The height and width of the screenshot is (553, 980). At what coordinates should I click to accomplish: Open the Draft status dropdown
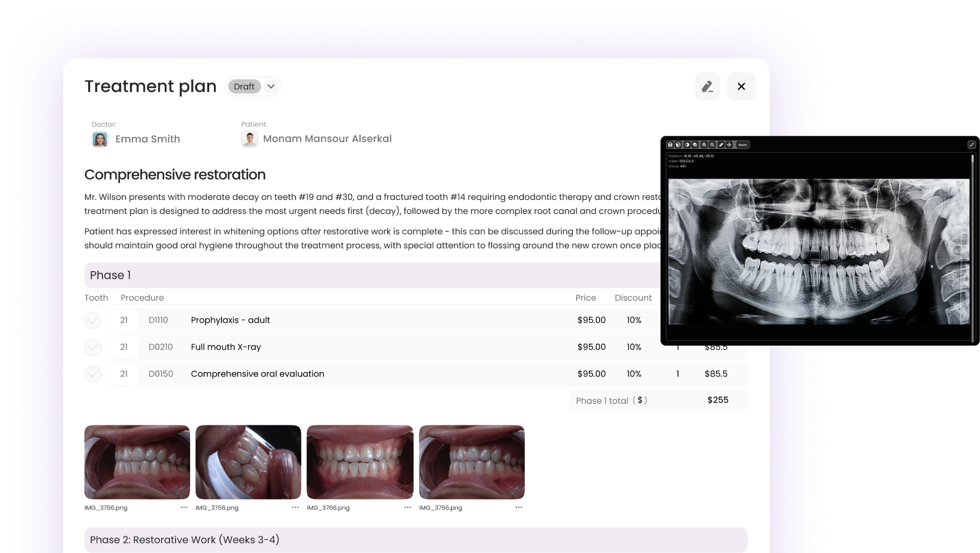270,86
